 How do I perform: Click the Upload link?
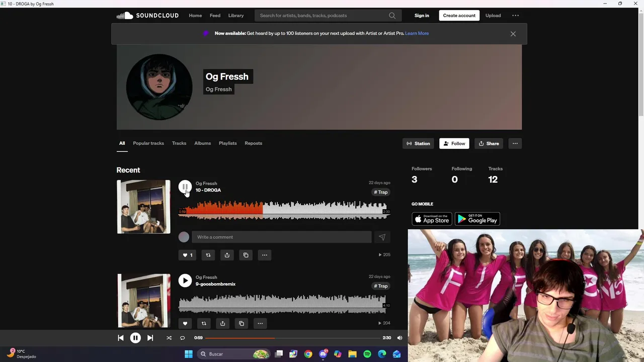(x=493, y=16)
